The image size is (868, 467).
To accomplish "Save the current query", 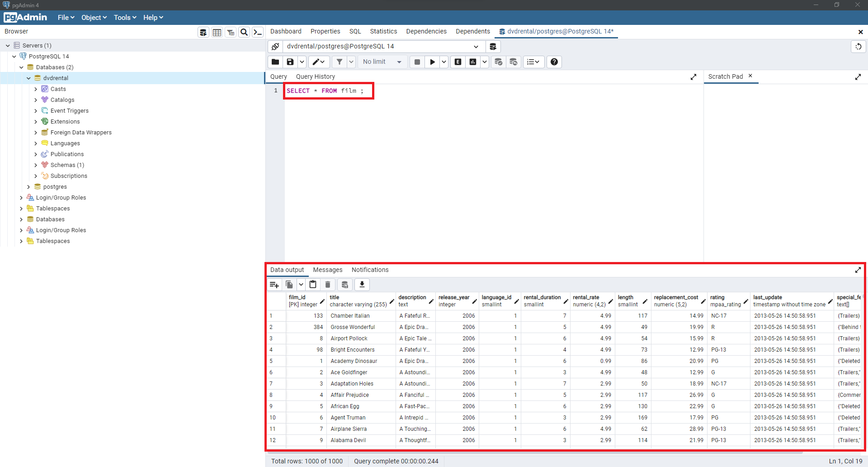I will coord(290,62).
